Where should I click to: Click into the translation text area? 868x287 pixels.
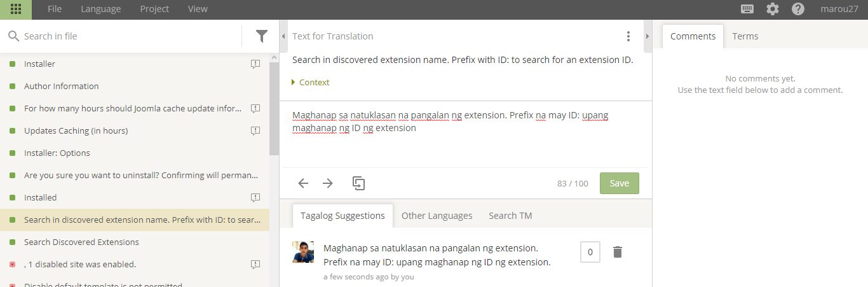click(x=466, y=134)
